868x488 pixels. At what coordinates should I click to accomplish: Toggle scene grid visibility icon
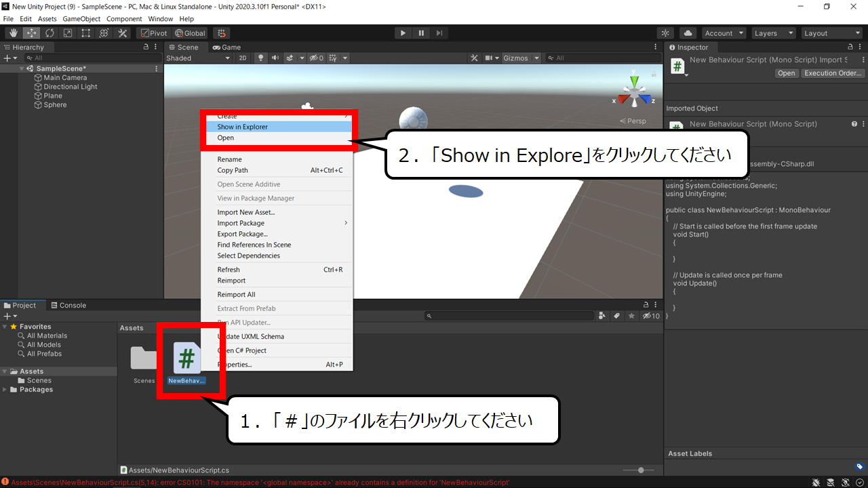coord(334,58)
